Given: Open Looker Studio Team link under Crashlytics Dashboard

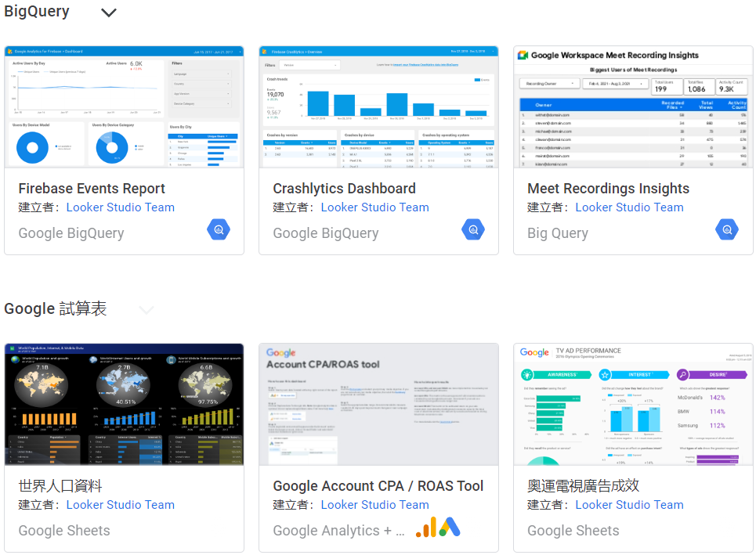Looking at the screenshot, I should tap(375, 207).
